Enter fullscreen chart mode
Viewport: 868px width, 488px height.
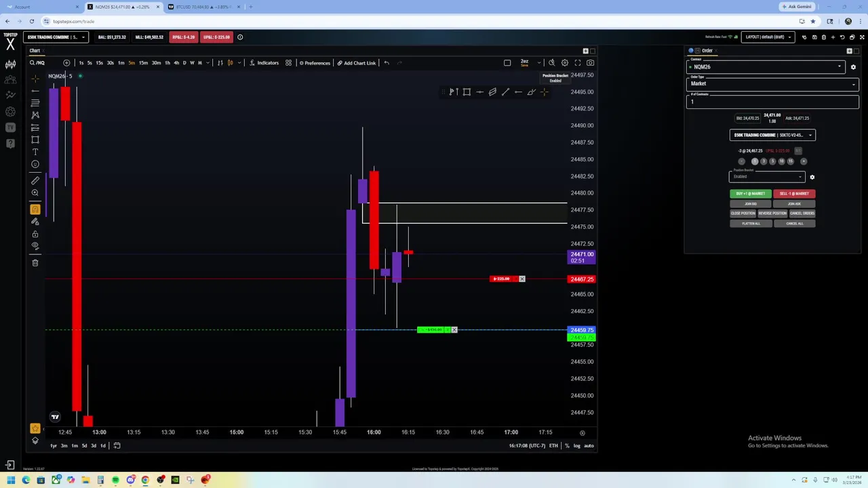click(578, 63)
